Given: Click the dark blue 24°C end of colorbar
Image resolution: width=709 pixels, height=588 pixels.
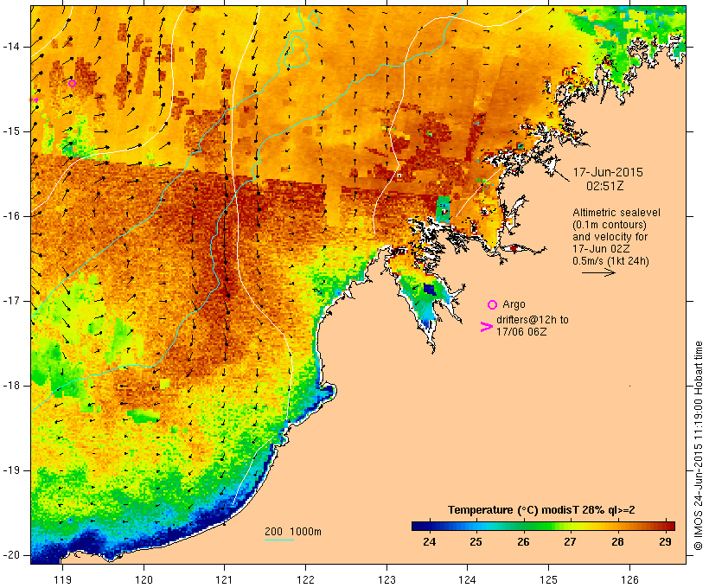Looking at the screenshot, I should [418, 526].
